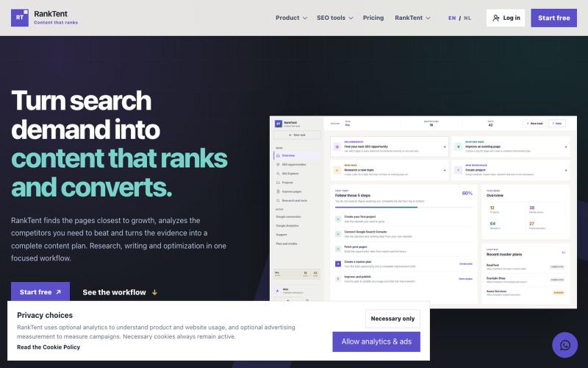Tick the 'Fetch your pages' step checkbox
Screen dimensions: 588x368
pos(338,249)
